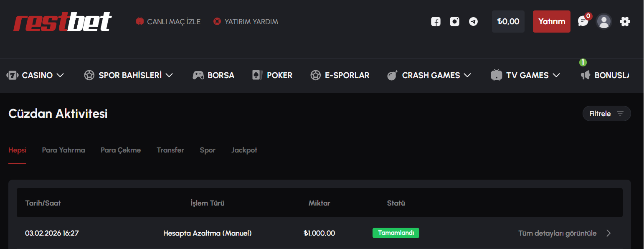Switch to the Para Çekme tab
This screenshot has height=249, width=644.
click(x=121, y=150)
